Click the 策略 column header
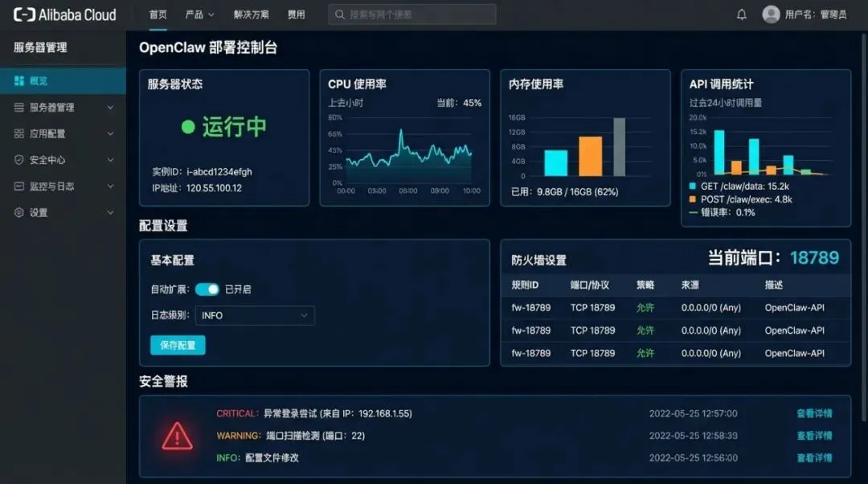Viewport: 868px width, 484px height. click(x=645, y=285)
